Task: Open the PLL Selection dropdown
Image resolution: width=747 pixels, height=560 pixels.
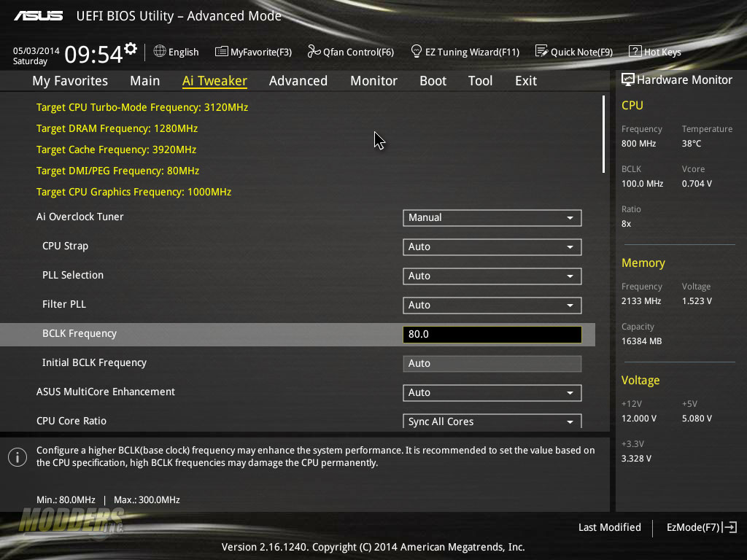Action: [492, 276]
